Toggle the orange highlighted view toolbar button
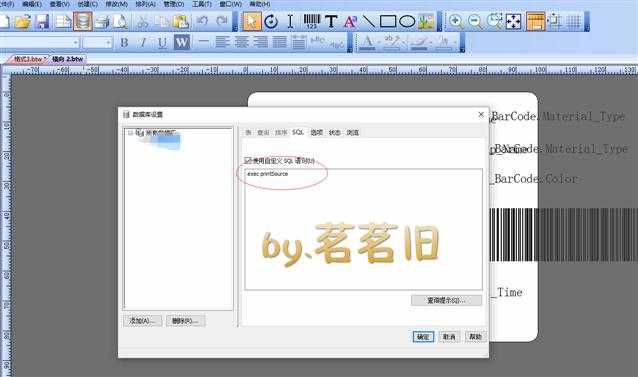This screenshot has width=638, height=377. [x=535, y=21]
